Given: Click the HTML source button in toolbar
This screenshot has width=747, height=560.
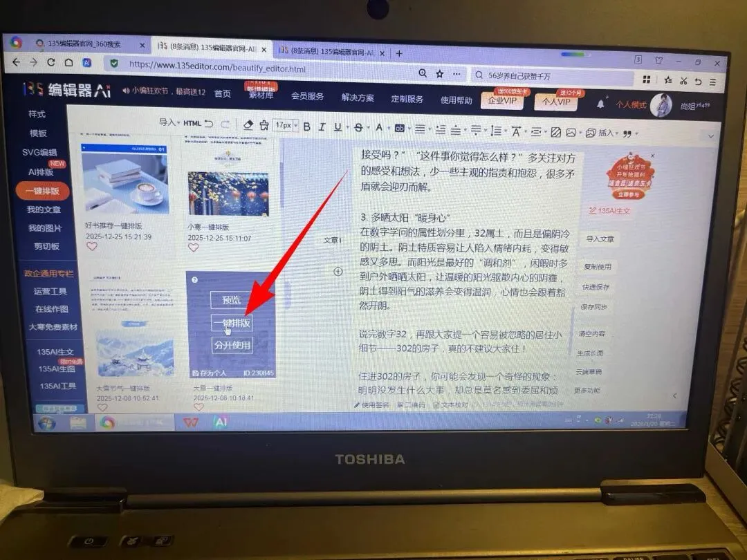Looking at the screenshot, I should (192, 123).
